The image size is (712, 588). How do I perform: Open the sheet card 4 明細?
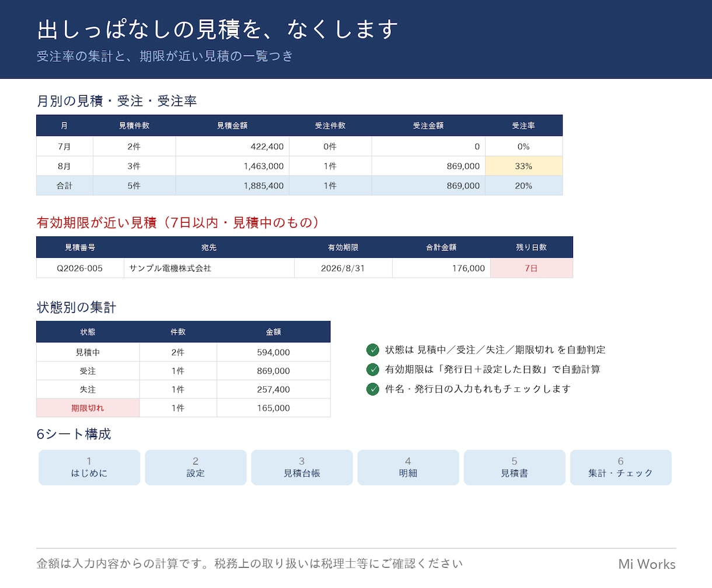click(408, 467)
